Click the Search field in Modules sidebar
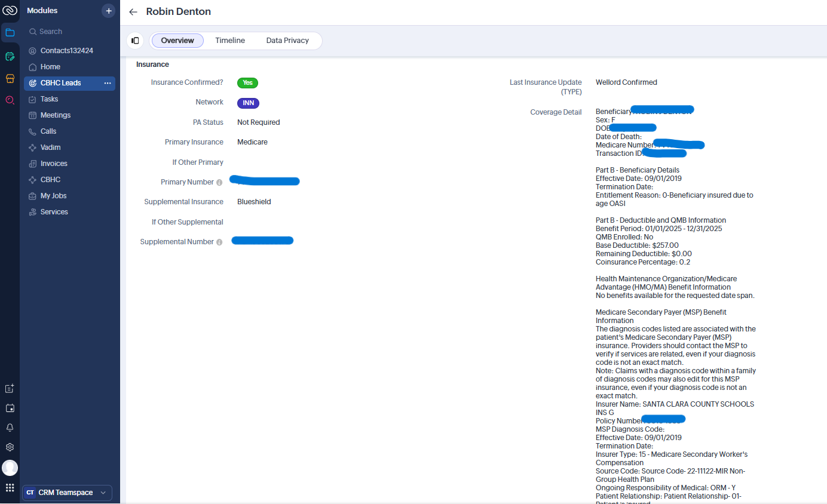The height and width of the screenshot is (504, 827). pos(69,32)
